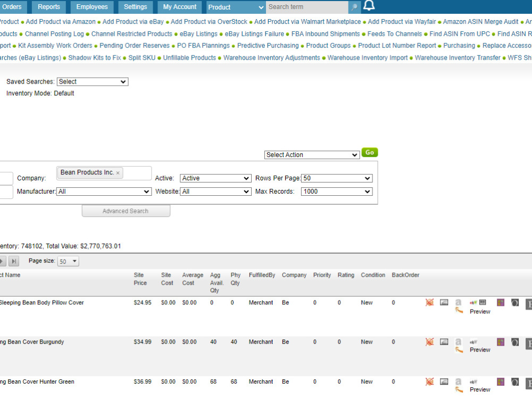The width and height of the screenshot is (532, 399).
Task: Open the Website dropdown
Action: [215, 192]
